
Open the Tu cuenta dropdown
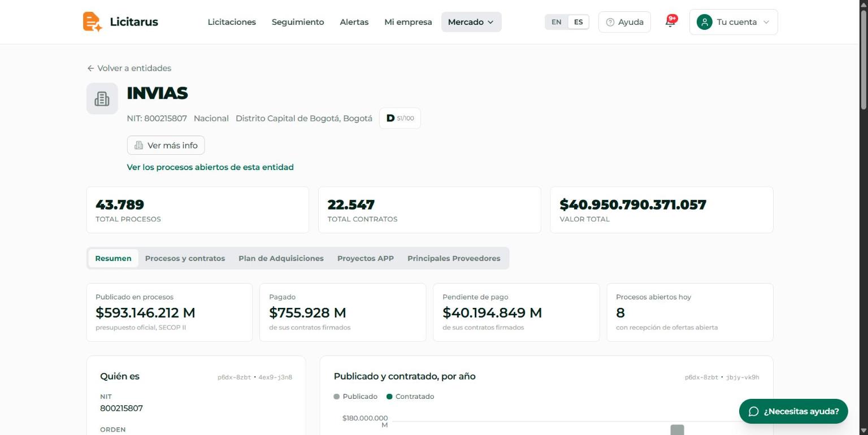point(734,22)
